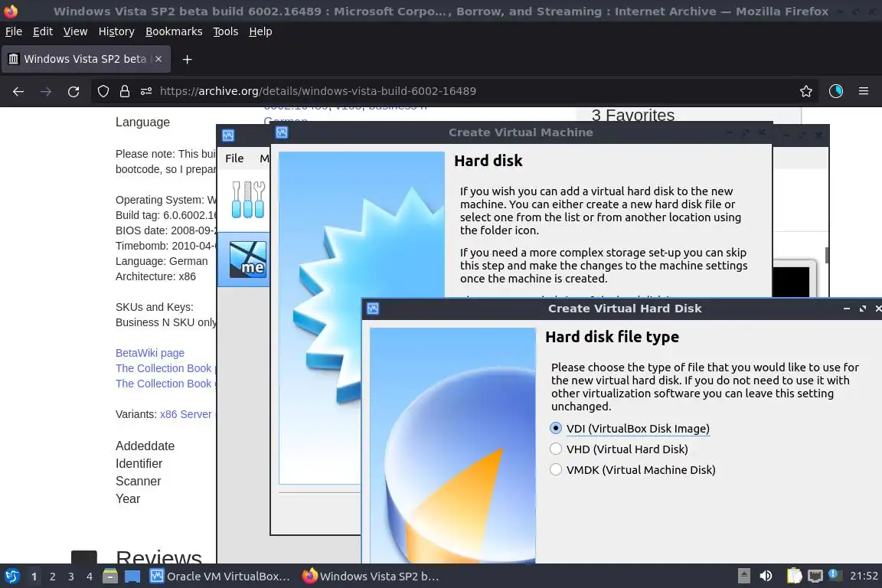Activate Oracle VM VirtualBox taskbar entry
882x588 pixels.
click(x=220, y=577)
